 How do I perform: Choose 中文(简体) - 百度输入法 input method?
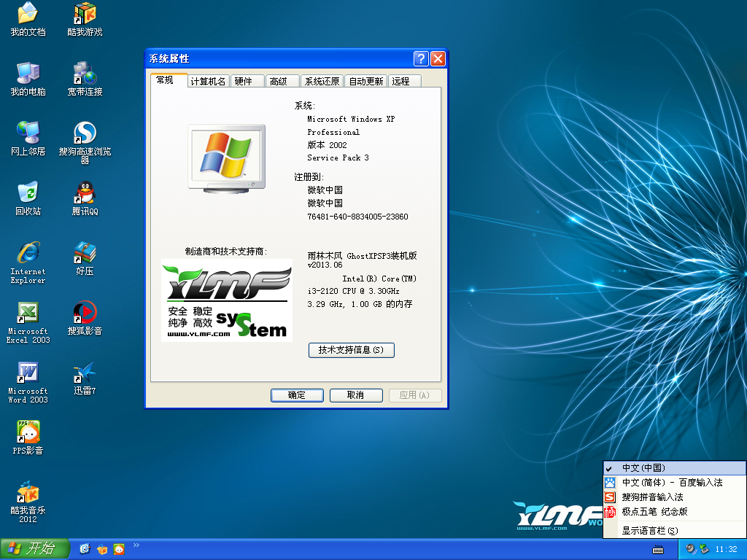tap(675, 483)
